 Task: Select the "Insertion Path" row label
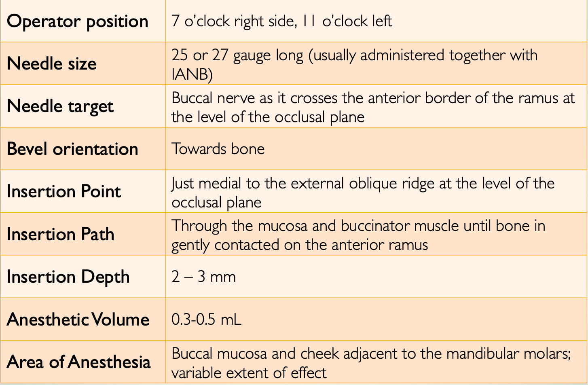coord(61,235)
